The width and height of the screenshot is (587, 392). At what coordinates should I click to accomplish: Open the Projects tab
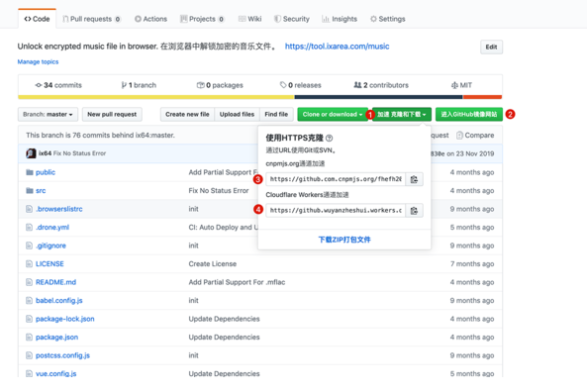coord(202,19)
